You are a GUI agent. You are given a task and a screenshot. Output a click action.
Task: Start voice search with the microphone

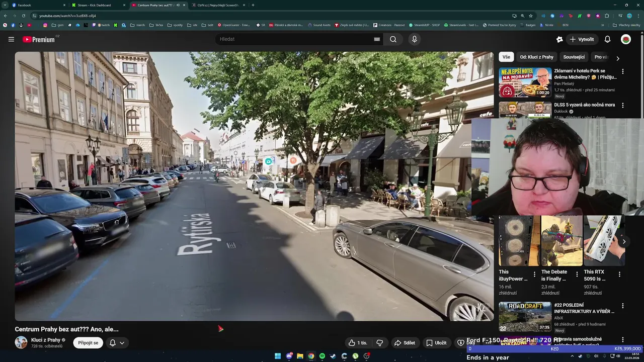click(x=414, y=39)
